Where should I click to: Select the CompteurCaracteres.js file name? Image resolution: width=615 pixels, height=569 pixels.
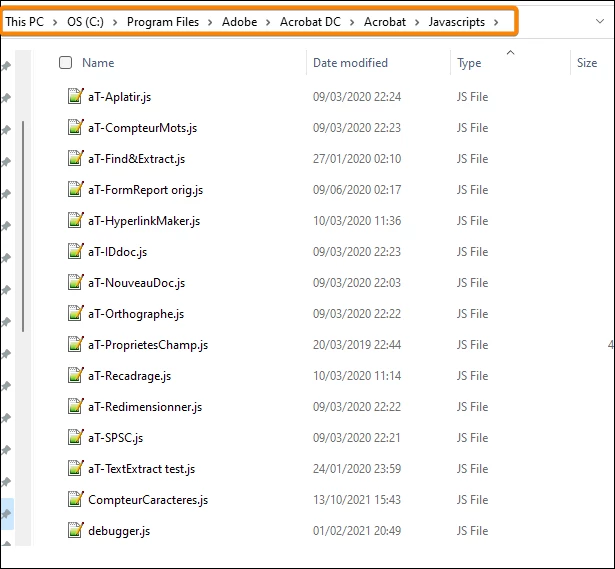(148, 500)
